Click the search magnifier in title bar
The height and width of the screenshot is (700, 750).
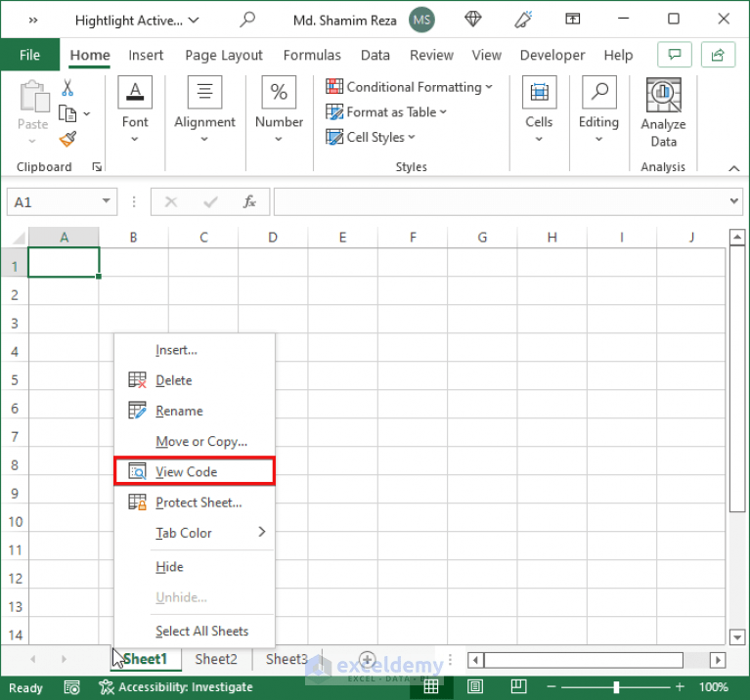pos(247,20)
